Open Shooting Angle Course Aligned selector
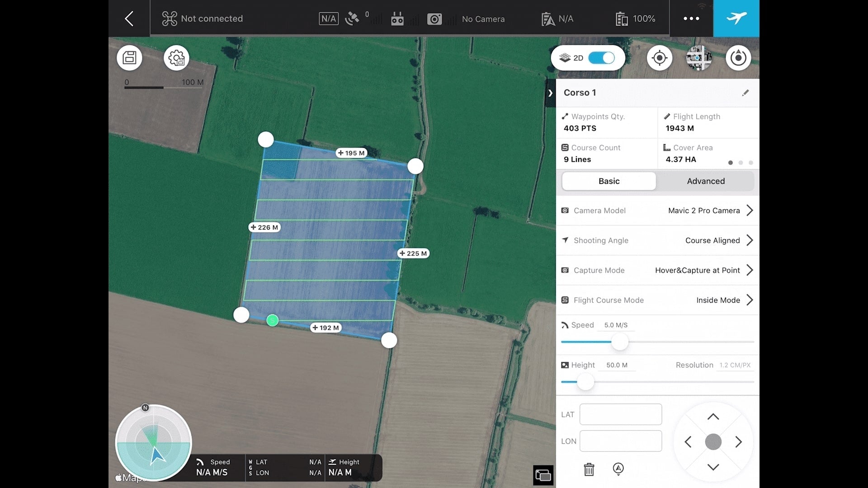The image size is (868, 488). pos(750,240)
